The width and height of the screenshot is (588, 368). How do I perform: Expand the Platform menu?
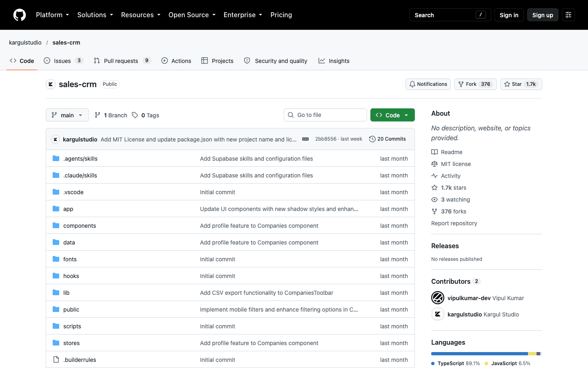pos(52,15)
